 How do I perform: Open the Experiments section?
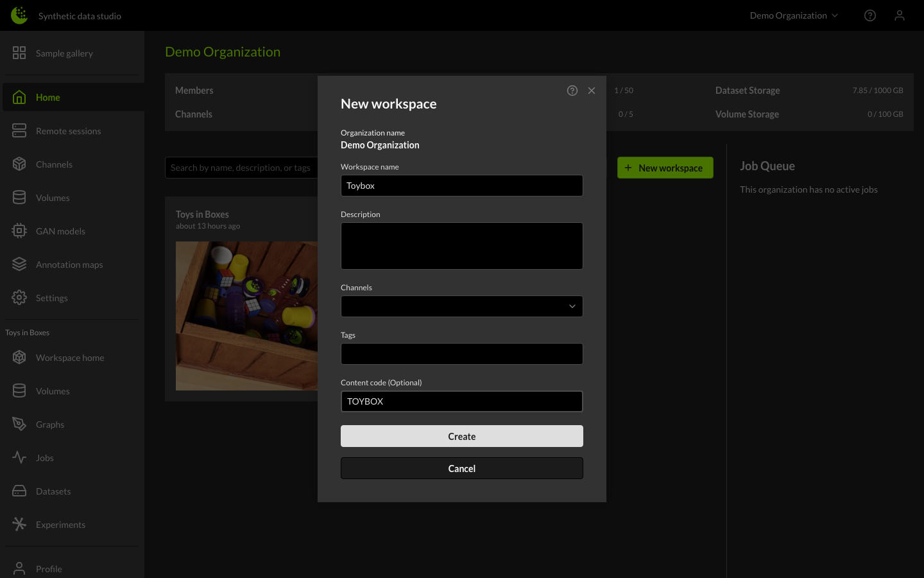(x=19, y=524)
